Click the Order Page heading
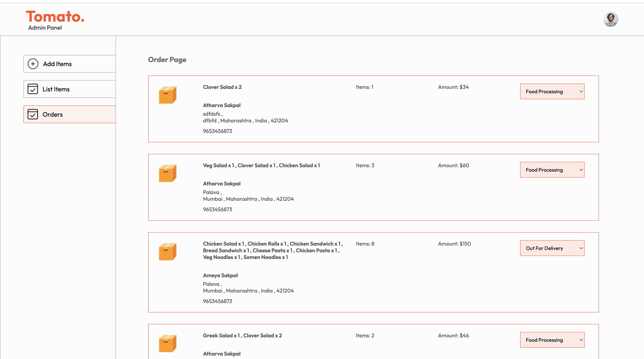The height and width of the screenshot is (359, 644). (x=167, y=60)
